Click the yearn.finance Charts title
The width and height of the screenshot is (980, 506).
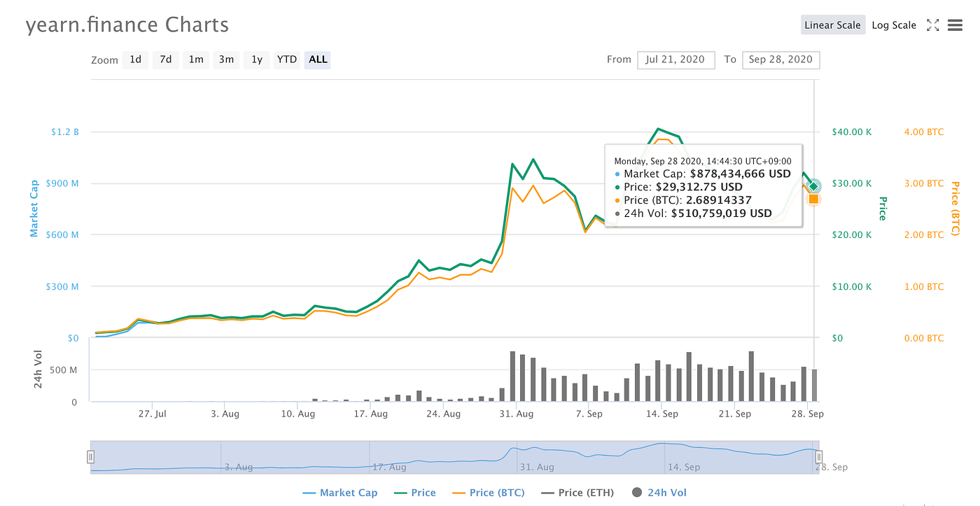127,25
